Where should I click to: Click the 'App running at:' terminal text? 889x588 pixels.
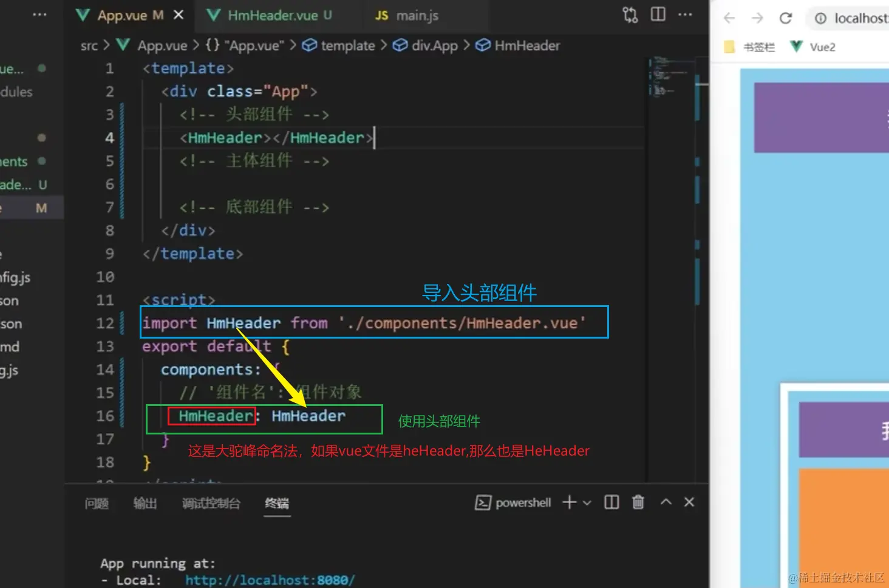pos(158,564)
